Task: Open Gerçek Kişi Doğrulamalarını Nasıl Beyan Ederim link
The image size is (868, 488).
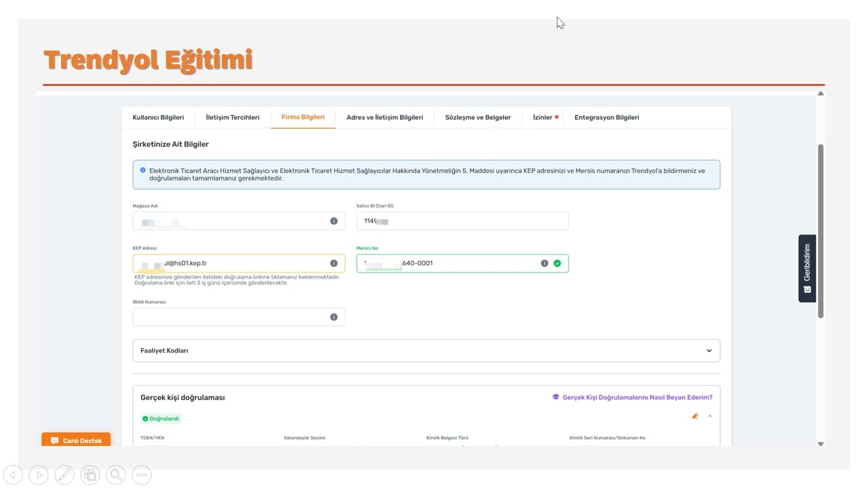Action: pyautogui.click(x=637, y=398)
